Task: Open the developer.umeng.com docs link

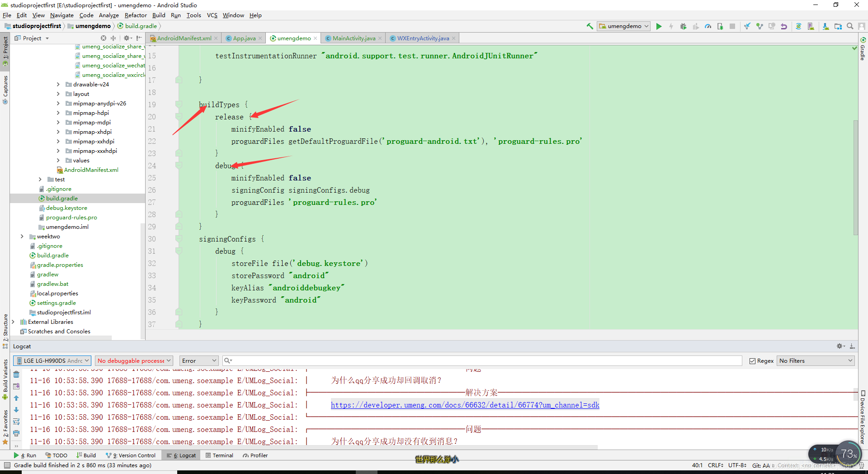Action: pos(465,405)
